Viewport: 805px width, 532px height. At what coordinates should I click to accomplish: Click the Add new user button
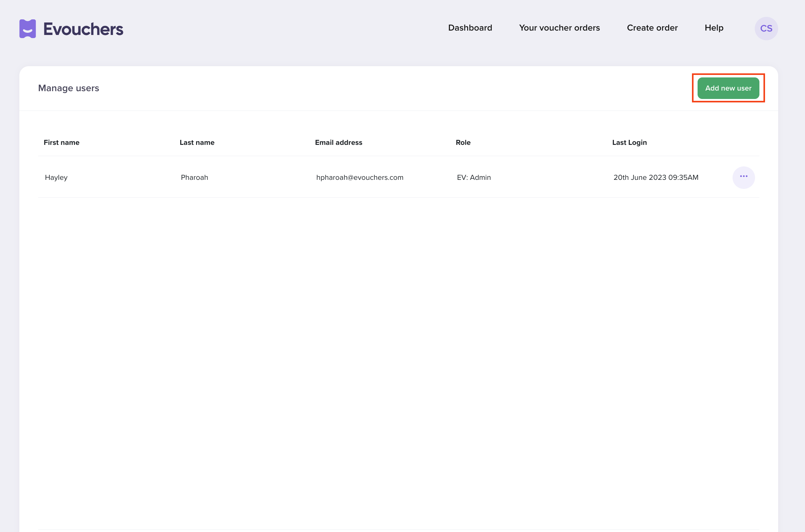(x=728, y=88)
